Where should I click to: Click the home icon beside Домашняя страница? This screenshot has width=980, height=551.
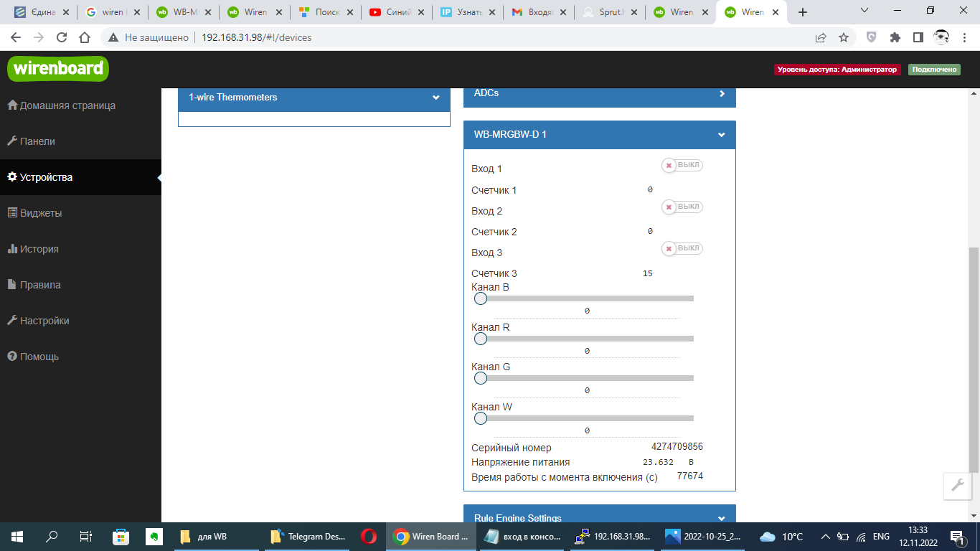(x=12, y=105)
